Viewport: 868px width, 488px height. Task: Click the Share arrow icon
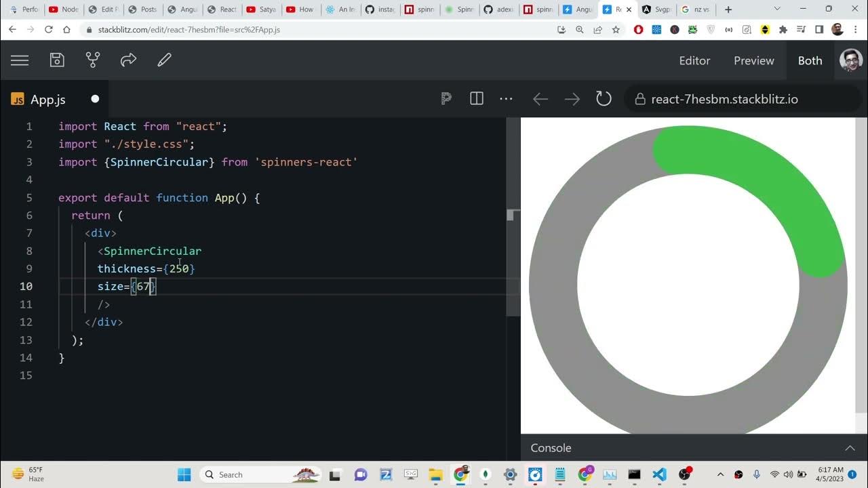click(x=128, y=60)
